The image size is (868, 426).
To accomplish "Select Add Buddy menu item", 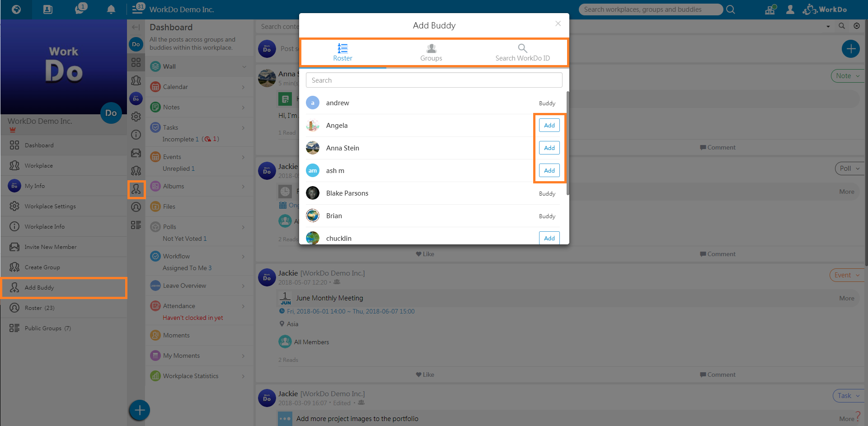I will [x=64, y=287].
